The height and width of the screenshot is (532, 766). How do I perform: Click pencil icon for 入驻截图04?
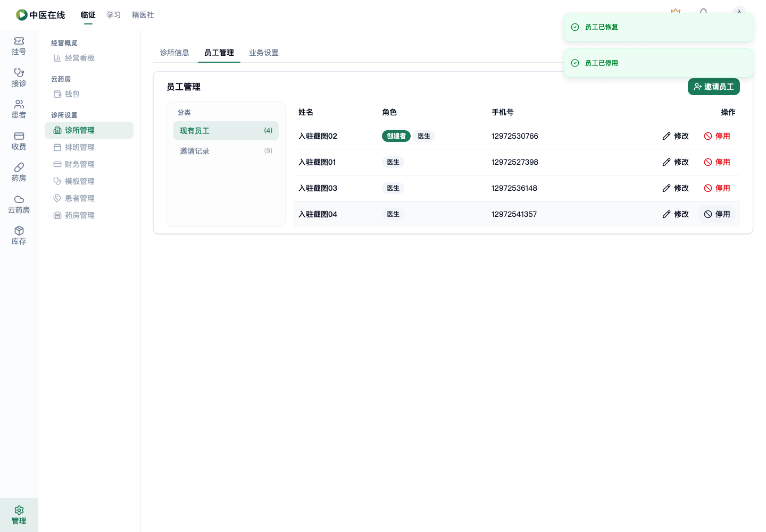[667, 214]
